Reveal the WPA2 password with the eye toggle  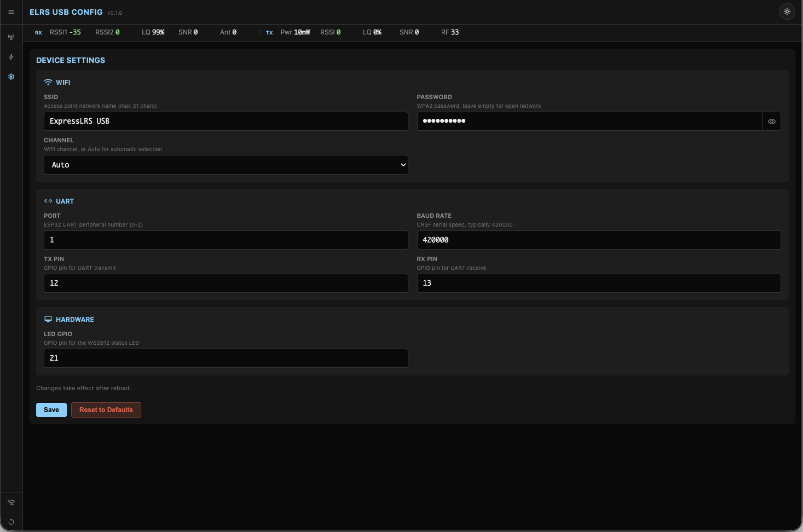[x=772, y=121]
